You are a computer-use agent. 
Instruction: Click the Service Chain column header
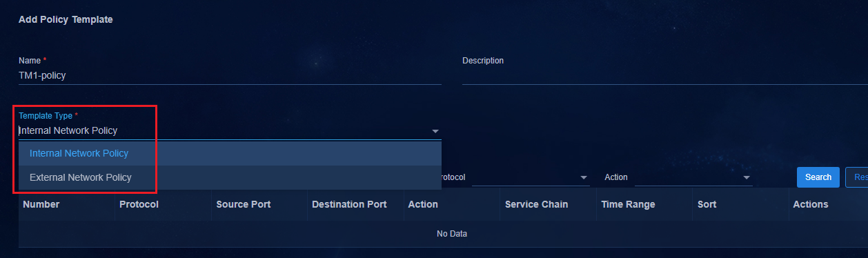(x=536, y=204)
